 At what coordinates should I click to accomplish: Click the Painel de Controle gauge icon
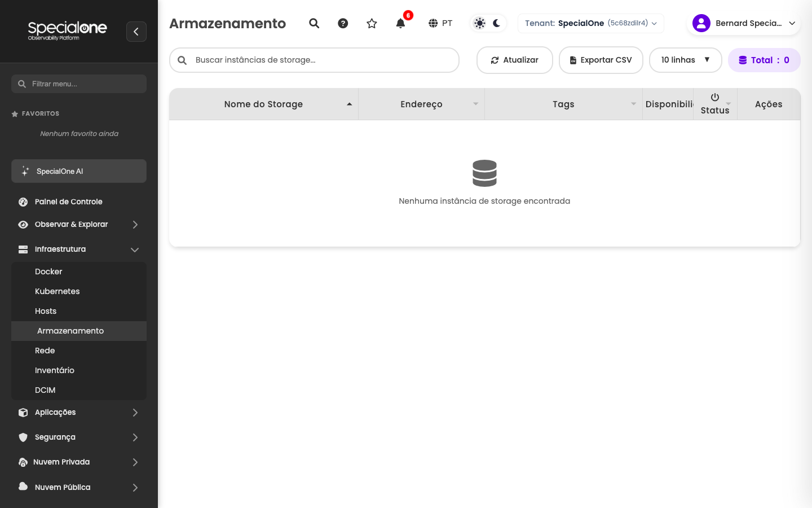(23, 202)
